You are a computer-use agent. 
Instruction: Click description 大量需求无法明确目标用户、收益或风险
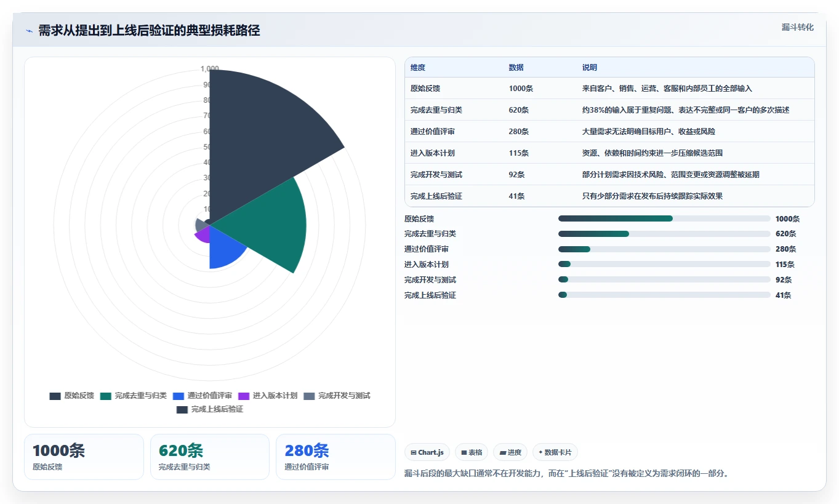649,132
